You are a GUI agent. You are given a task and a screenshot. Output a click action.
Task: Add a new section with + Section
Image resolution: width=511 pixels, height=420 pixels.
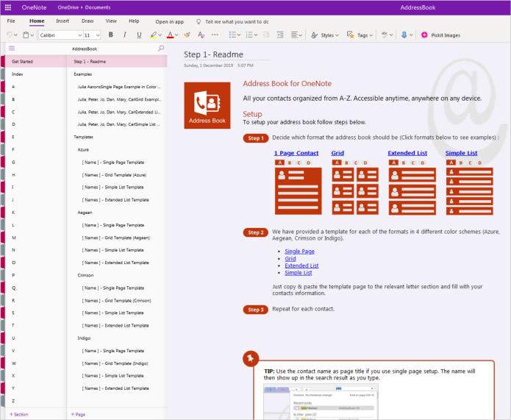point(18,414)
